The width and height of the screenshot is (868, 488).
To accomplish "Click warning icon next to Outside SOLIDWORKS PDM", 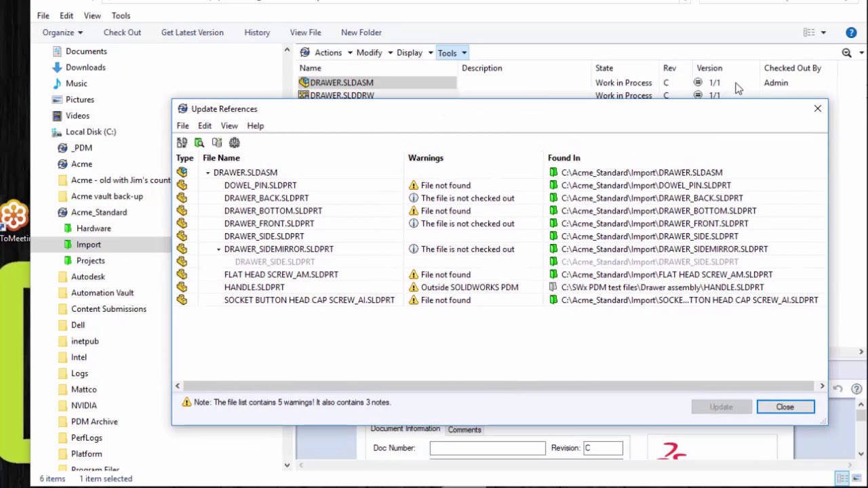I will [414, 287].
